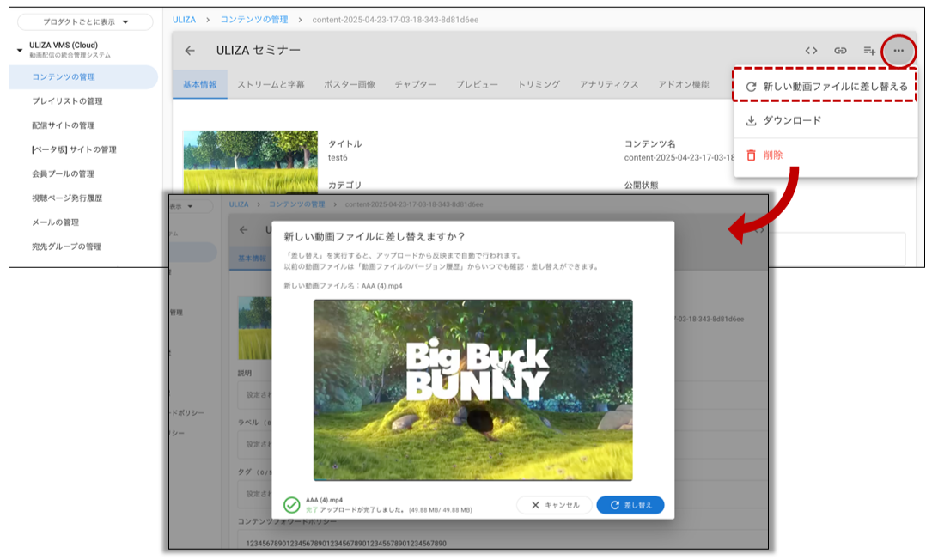This screenshot has width=932, height=560.
Task: Open the アドオン機能 tab
Action: tap(684, 84)
